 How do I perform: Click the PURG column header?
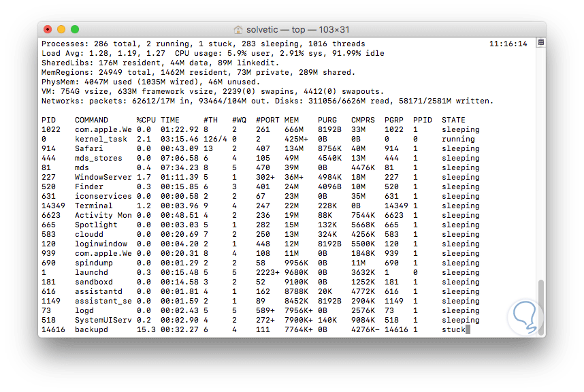(327, 120)
